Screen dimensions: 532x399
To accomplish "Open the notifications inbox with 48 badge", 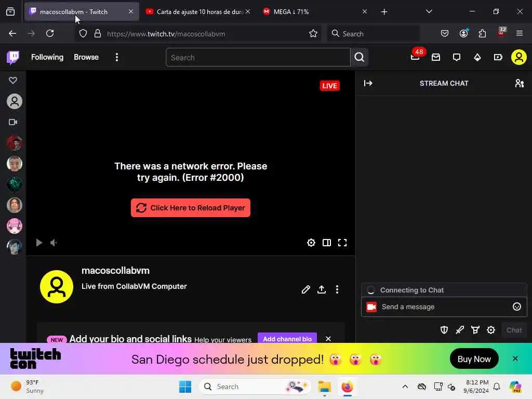I will click(x=416, y=57).
